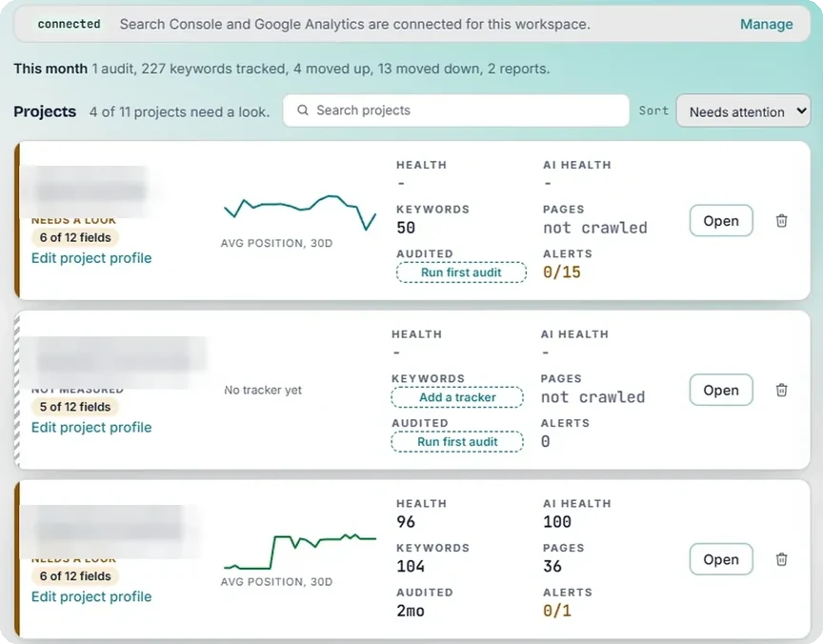
Task: Click the audited 2mo value
Action: click(x=411, y=611)
